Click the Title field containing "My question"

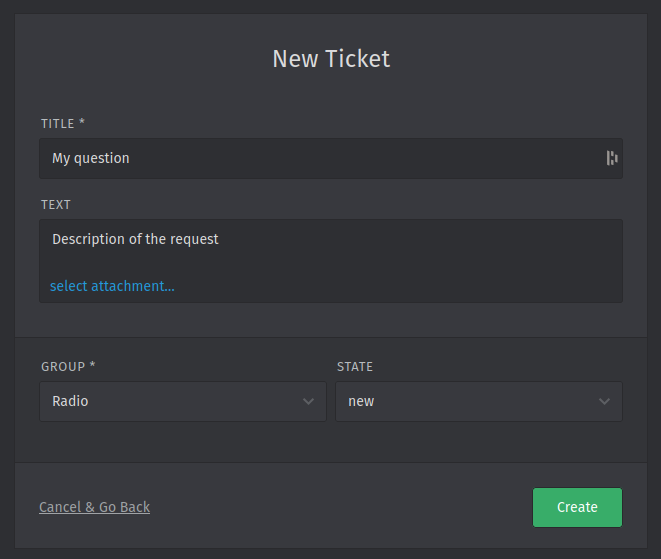[x=320, y=158]
